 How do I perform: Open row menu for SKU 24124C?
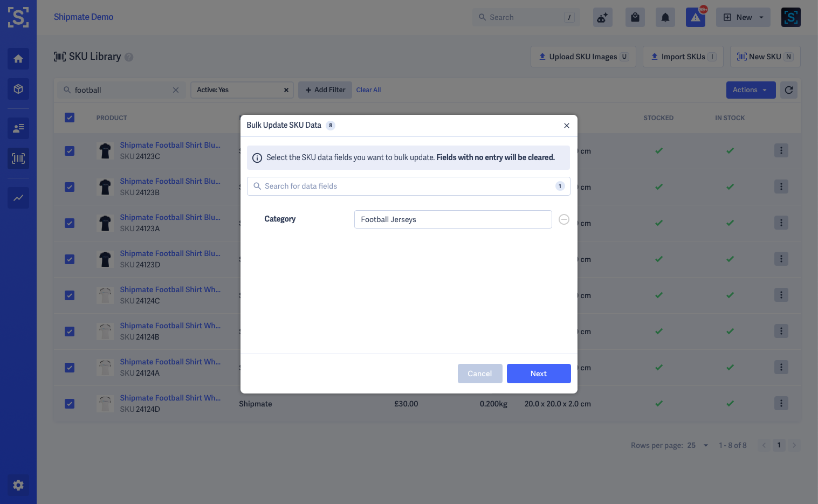tap(781, 295)
